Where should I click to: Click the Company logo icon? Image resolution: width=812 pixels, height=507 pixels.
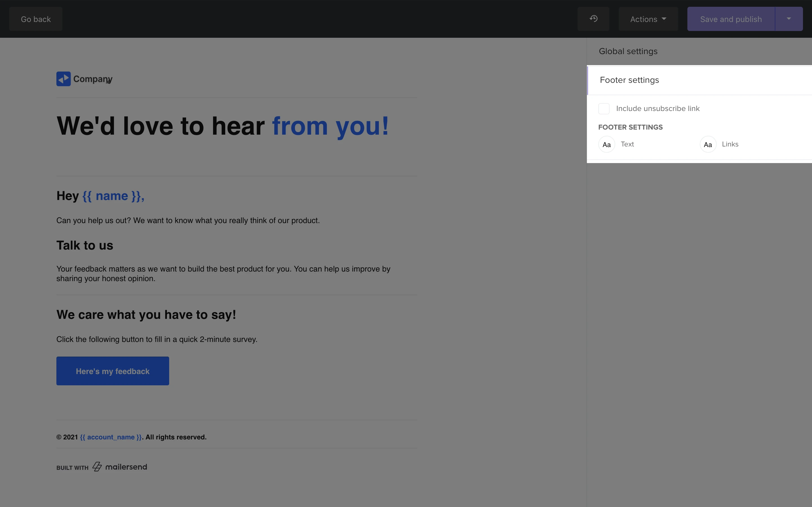click(63, 79)
